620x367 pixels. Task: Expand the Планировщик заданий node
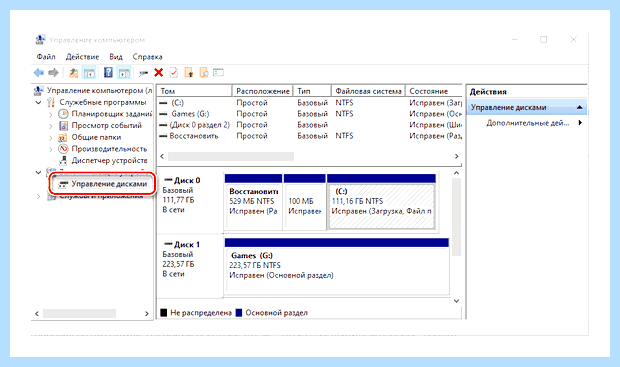coord(50,114)
